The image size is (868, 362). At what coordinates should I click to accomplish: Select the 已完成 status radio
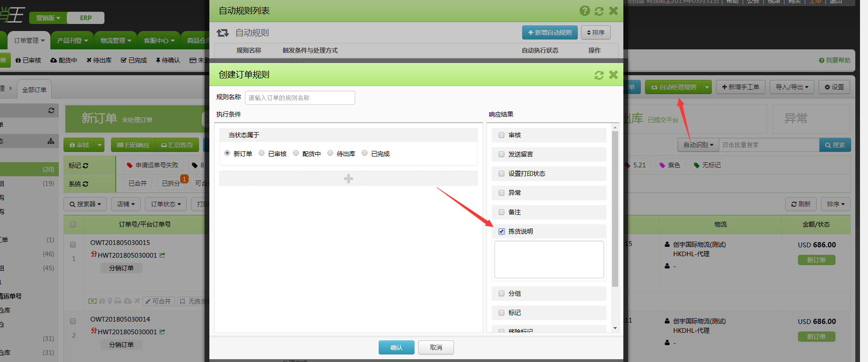(x=365, y=153)
